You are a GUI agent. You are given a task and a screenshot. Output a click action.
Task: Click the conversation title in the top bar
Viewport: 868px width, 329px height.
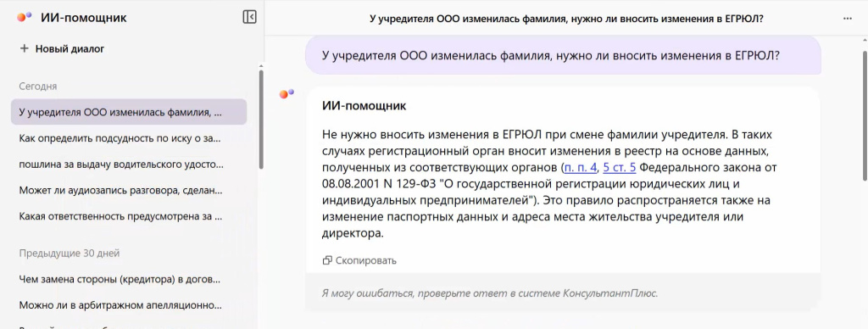tap(567, 19)
